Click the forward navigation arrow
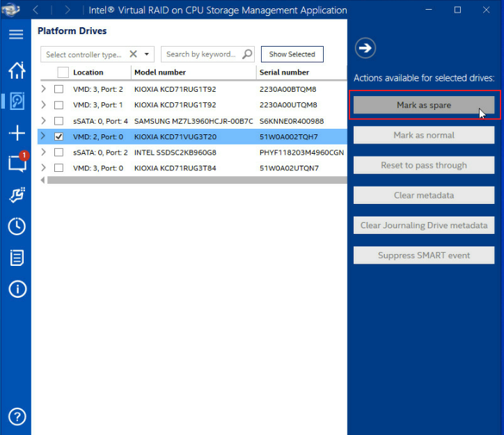The height and width of the screenshot is (435, 504). [68, 10]
